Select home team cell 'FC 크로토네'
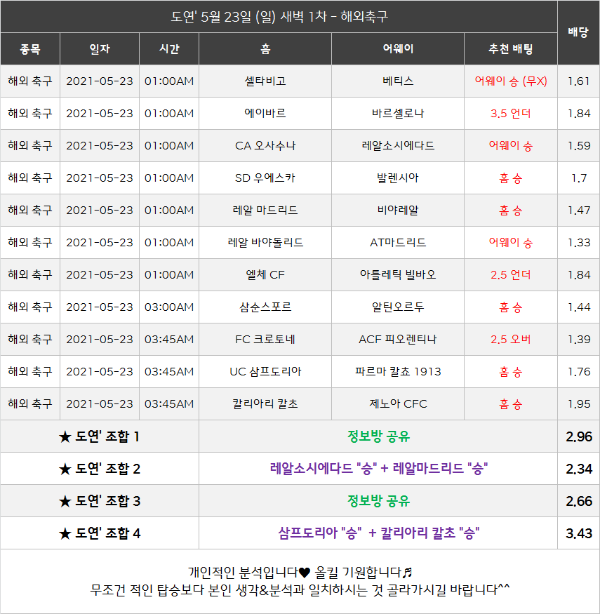 click(x=265, y=339)
